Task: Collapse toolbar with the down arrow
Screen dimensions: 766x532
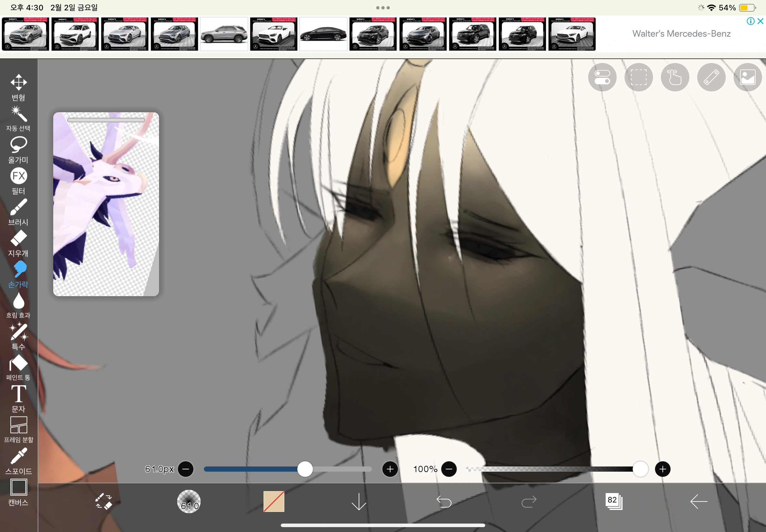Action: [359, 501]
